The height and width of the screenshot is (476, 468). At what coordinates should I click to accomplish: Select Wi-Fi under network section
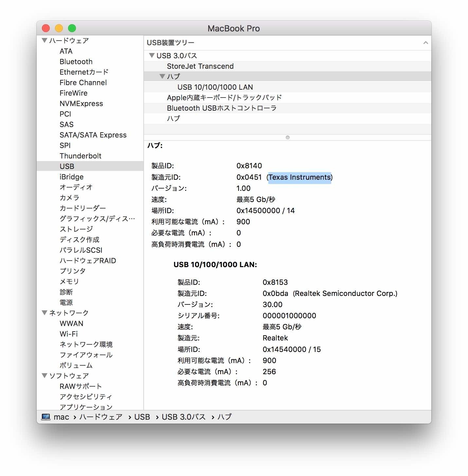69,334
